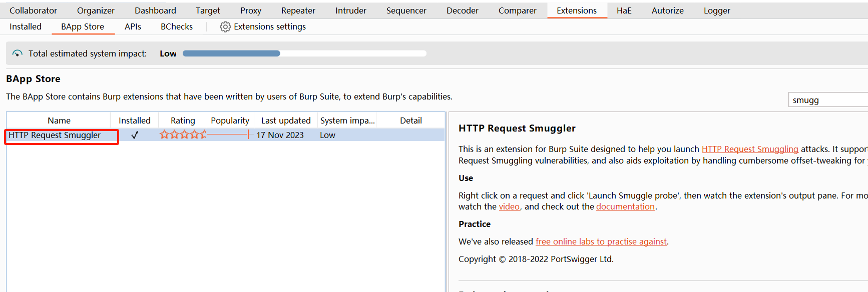Click the star rating of HTTP Request Smuggler

tap(183, 134)
